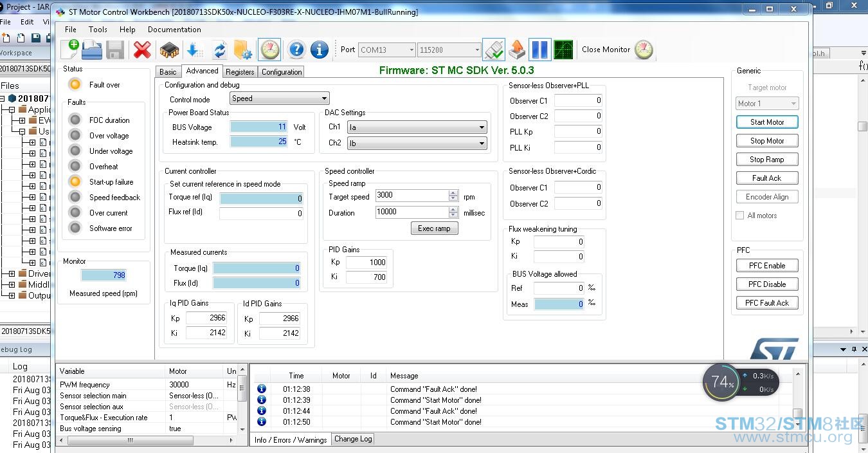Click info icon of the 01:12:38 log row
Viewport: 868px width, 453px height.
tap(262, 389)
